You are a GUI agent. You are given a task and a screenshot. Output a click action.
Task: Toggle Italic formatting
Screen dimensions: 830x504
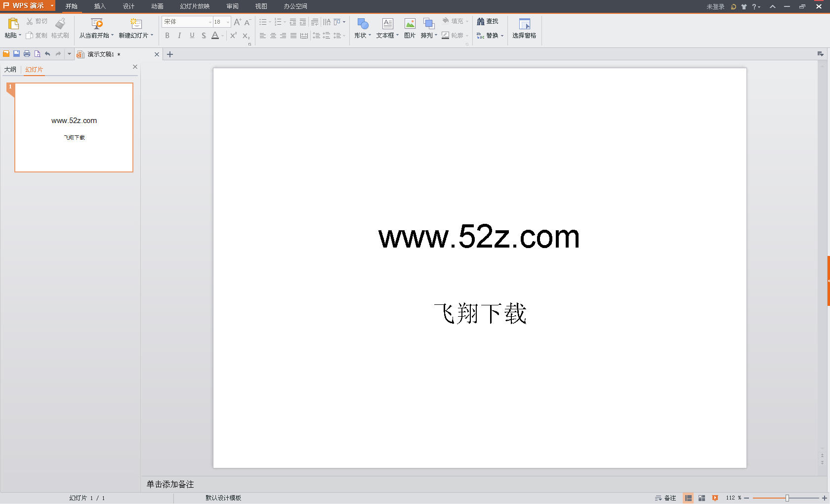tap(179, 36)
